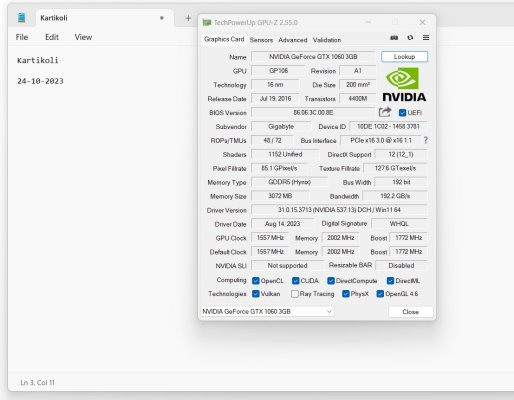Open the GPU-Z hamburger menu icon

[426, 38]
